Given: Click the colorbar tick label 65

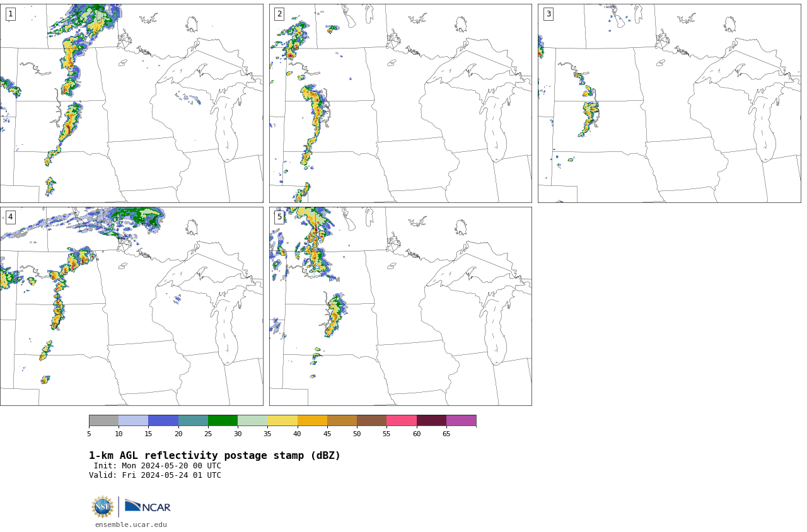Looking at the screenshot, I should [x=446, y=434].
